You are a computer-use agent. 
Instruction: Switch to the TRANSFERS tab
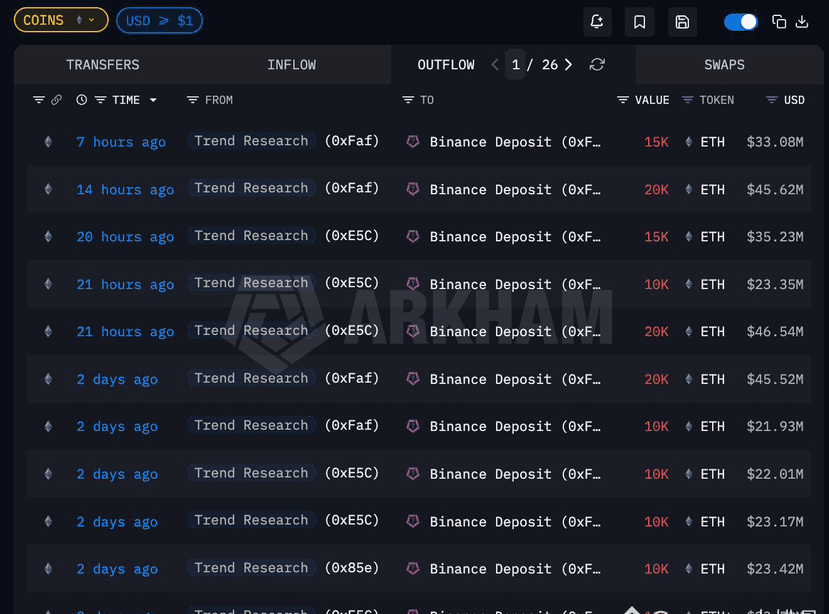(103, 65)
